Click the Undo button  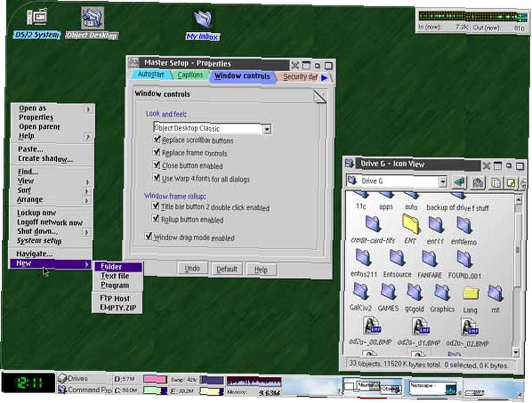(x=192, y=268)
